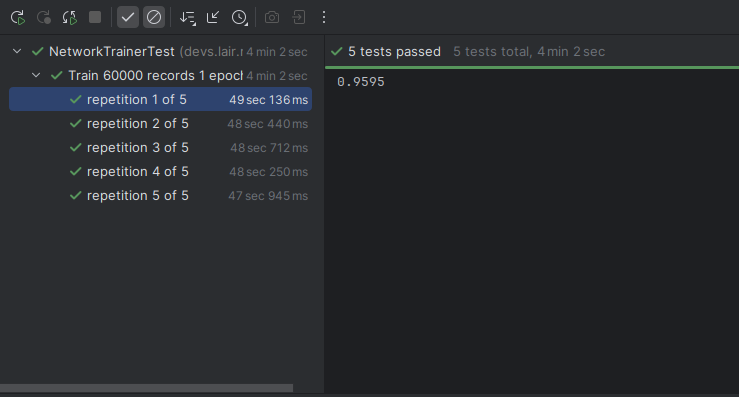Click the "5 tests passed" status text

[x=394, y=51]
